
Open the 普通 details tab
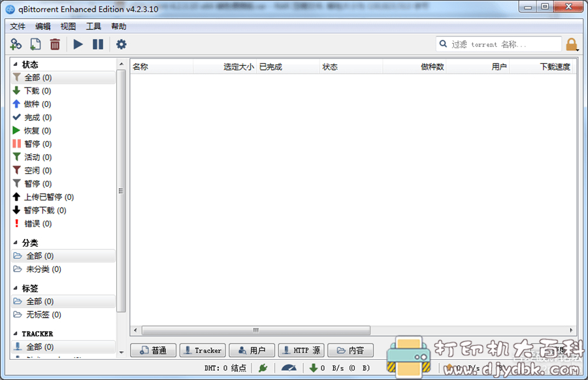154,351
